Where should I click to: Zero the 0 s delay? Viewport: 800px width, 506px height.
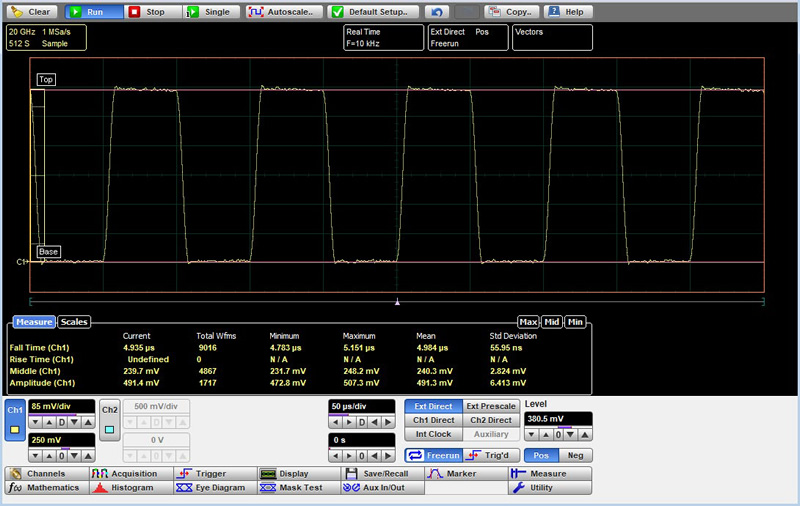(x=362, y=456)
